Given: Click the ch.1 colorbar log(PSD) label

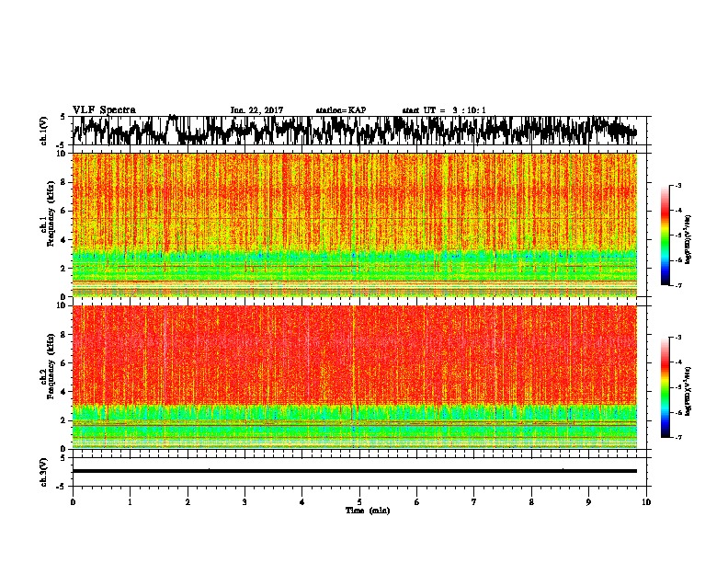Looking at the screenshot, I should coord(688,240).
